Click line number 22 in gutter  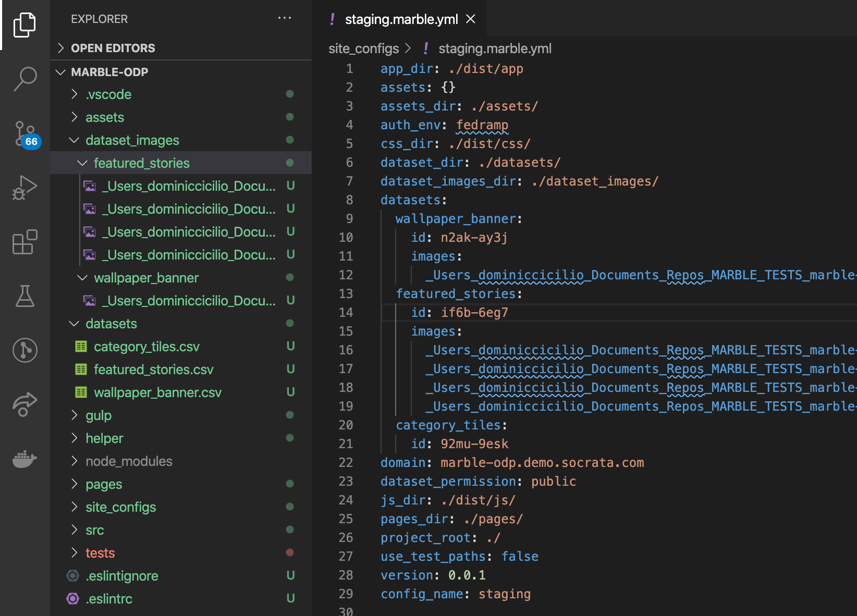[x=346, y=463]
